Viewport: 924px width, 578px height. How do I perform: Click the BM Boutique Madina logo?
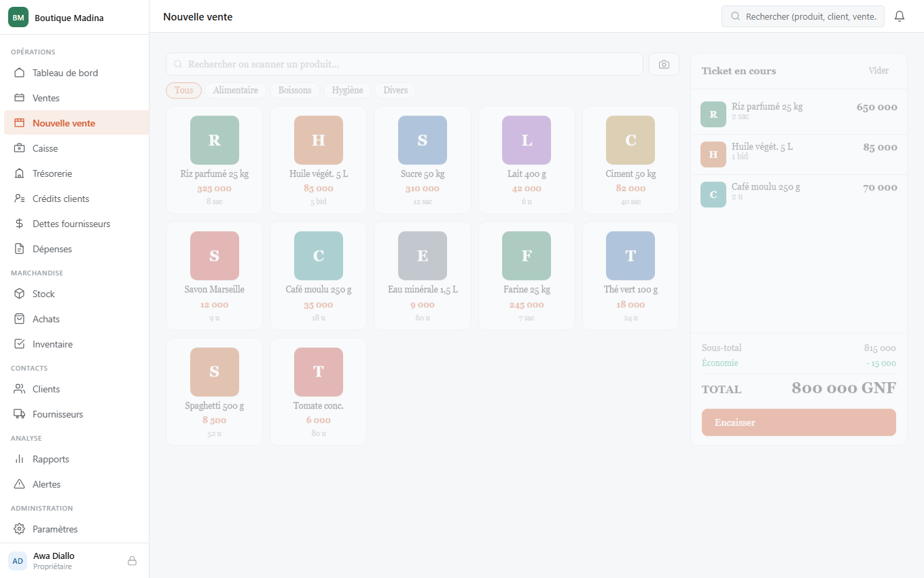18,18
